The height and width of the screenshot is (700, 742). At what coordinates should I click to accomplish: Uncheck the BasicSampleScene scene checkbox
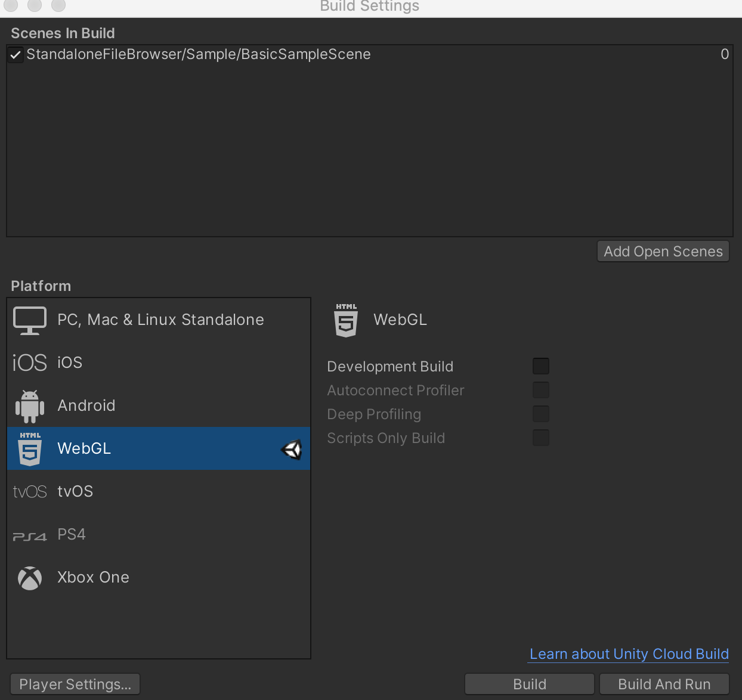(x=16, y=55)
